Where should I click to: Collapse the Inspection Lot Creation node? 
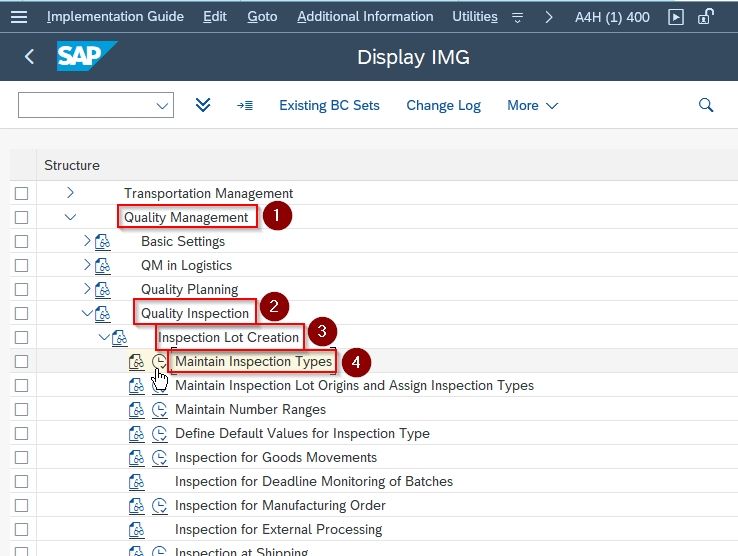[x=104, y=337]
